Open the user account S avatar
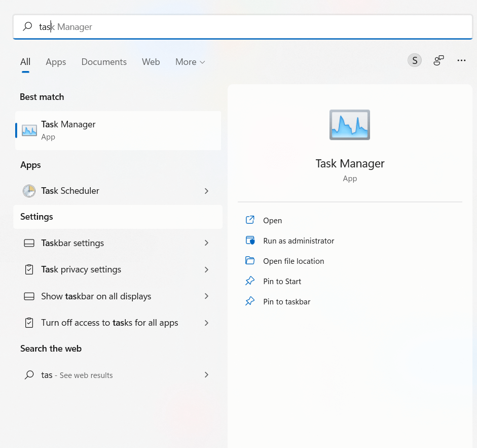Screen dimensions: 477x448 point(414,60)
